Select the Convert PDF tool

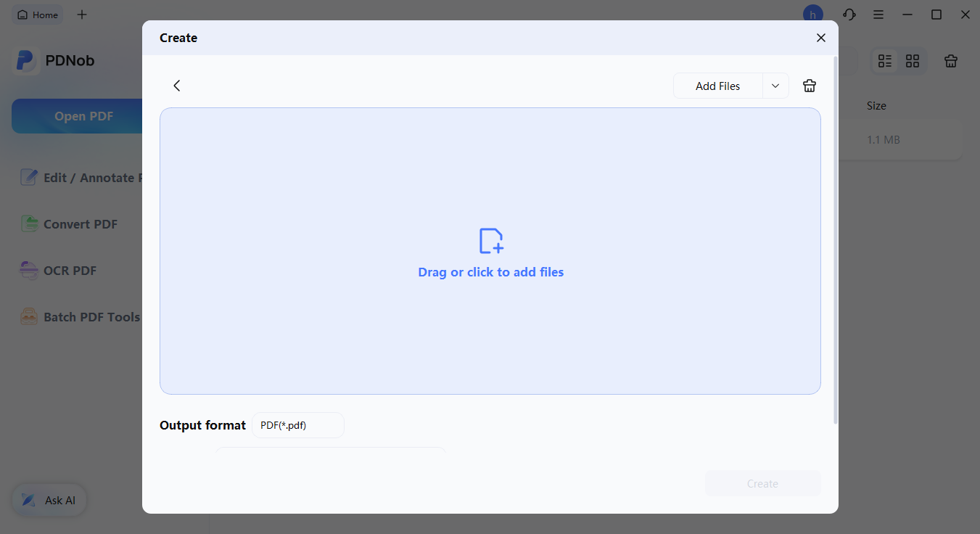click(80, 223)
